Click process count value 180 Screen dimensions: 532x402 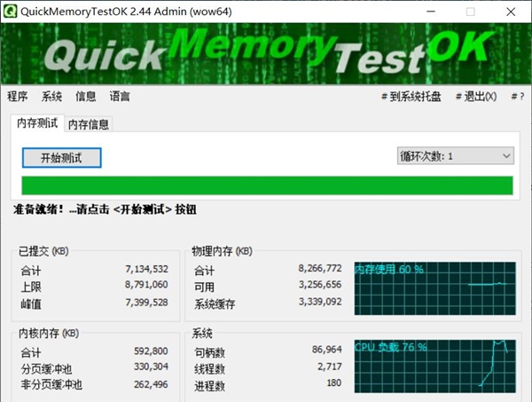[334, 382]
